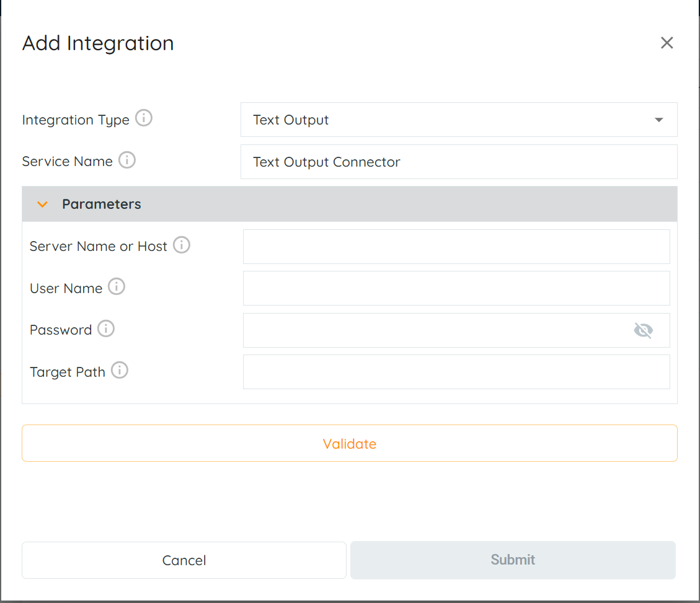
Task: Click the Target Path info icon
Action: point(120,371)
